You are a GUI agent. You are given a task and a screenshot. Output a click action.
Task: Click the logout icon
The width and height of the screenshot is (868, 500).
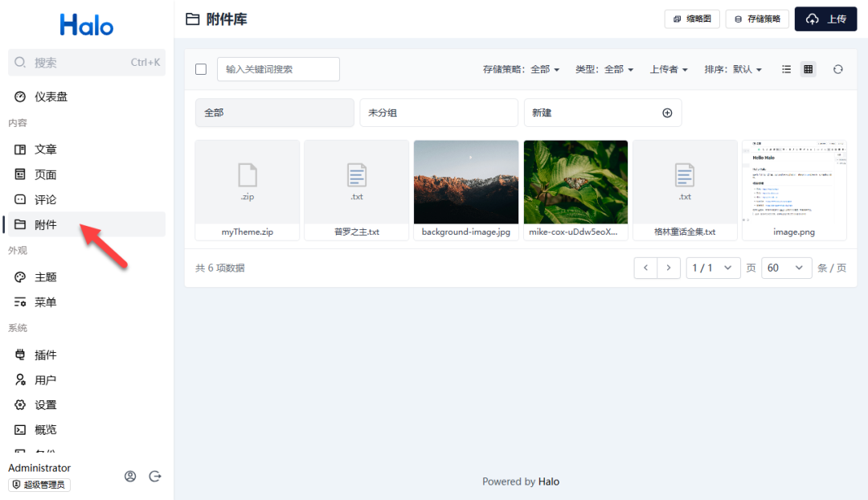click(155, 476)
